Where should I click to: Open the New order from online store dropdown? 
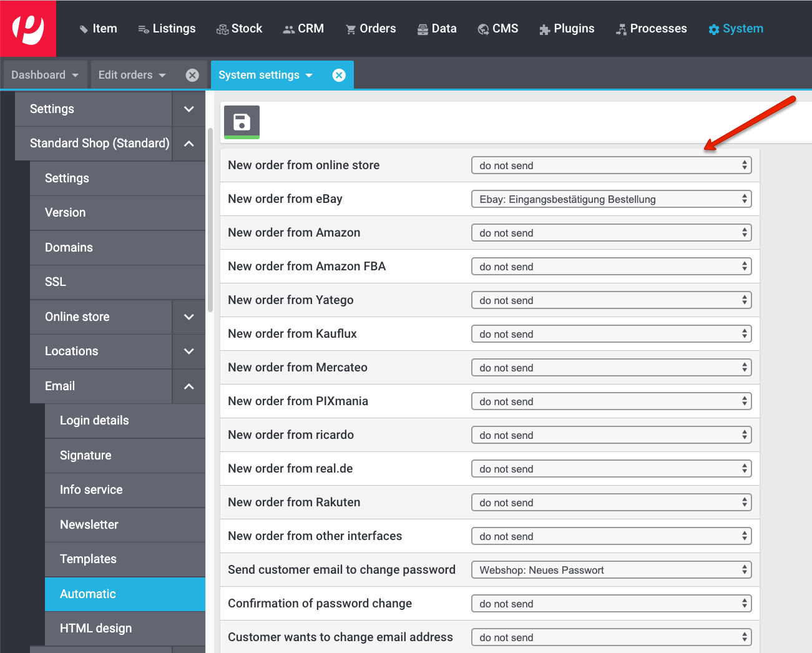click(x=611, y=165)
